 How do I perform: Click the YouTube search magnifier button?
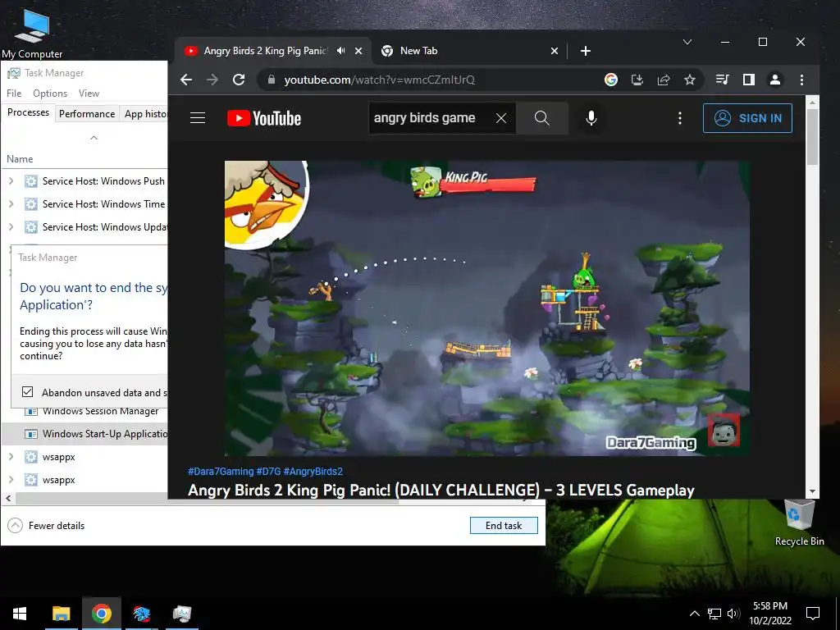(x=542, y=118)
